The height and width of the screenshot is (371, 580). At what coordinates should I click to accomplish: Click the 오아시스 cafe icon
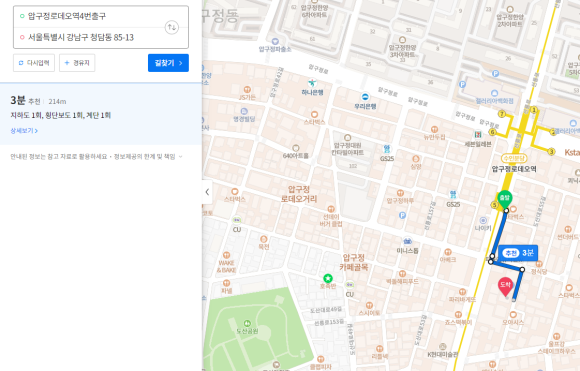pyautogui.click(x=513, y=314)
